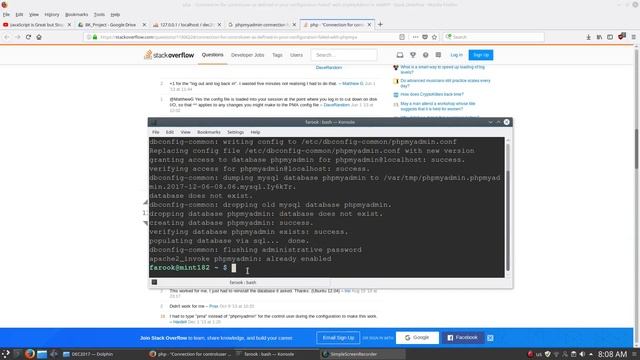
Task: Click the Firefox forward arrow button
Action: coord(18,37)
